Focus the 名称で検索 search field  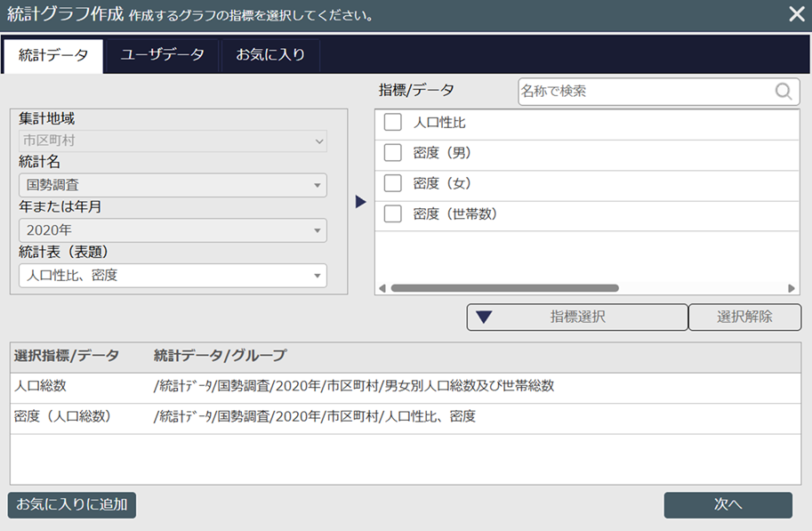click(x=645, y=91)
